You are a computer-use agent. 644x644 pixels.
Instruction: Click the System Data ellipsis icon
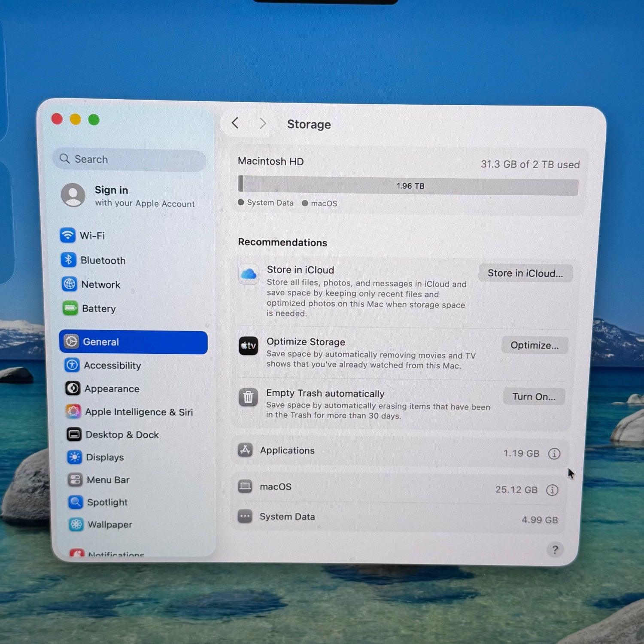[245, 516]
